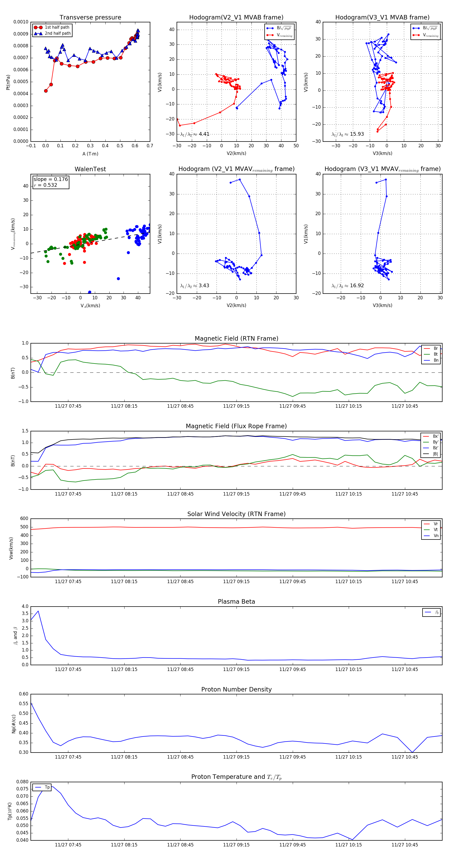Image resolution: width=473 pixels, height=868 pixels.
Task: Click the 'Proton Number Density' title
Action: [236, 689]
